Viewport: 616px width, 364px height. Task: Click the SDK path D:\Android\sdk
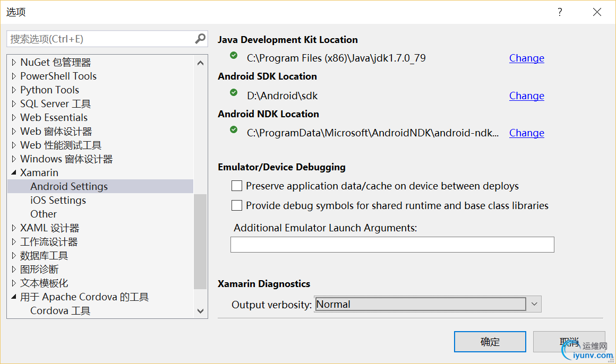pyautogui.click(x=282, y=96)
